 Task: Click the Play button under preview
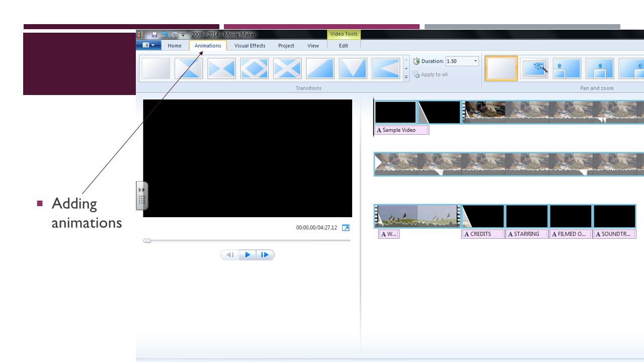point(248,255)
